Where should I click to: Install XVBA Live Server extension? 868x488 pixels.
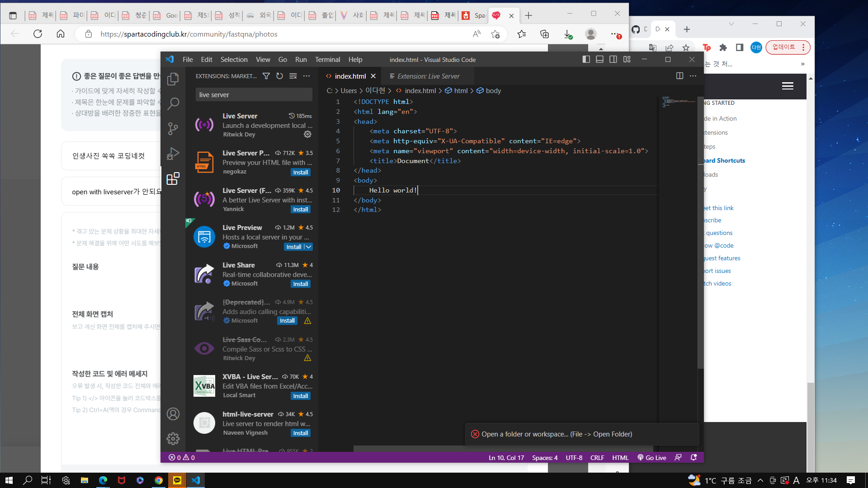301,396
